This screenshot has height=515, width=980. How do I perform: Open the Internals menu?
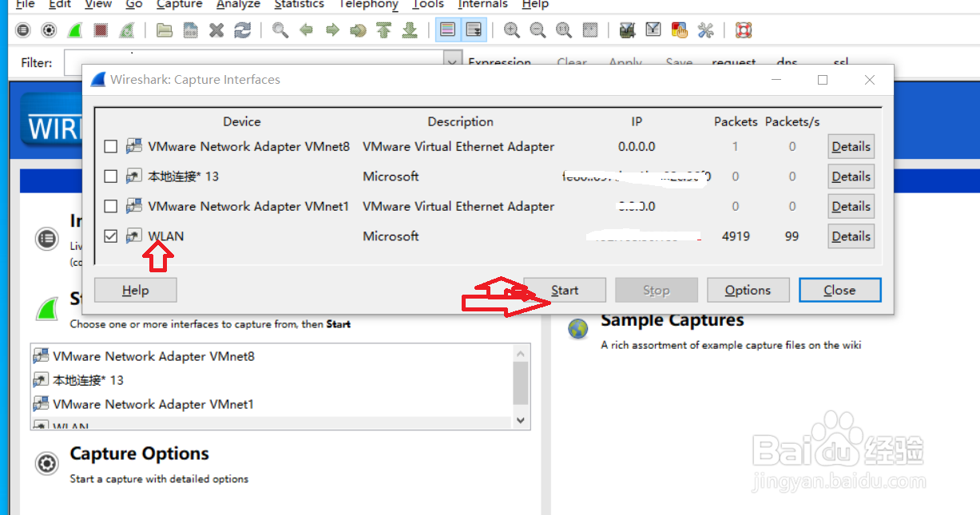[x=482, y=4]
